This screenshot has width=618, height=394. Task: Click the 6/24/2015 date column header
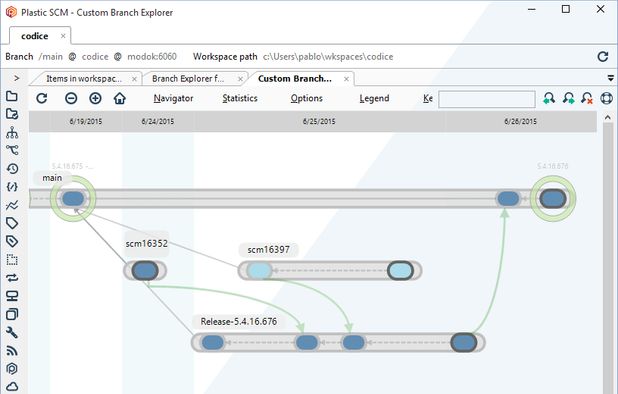coord(158,122)
